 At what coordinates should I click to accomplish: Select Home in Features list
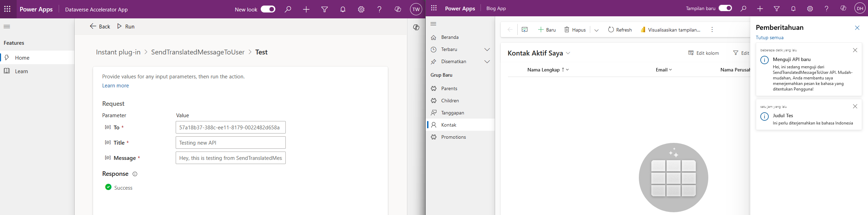[37, 58]
